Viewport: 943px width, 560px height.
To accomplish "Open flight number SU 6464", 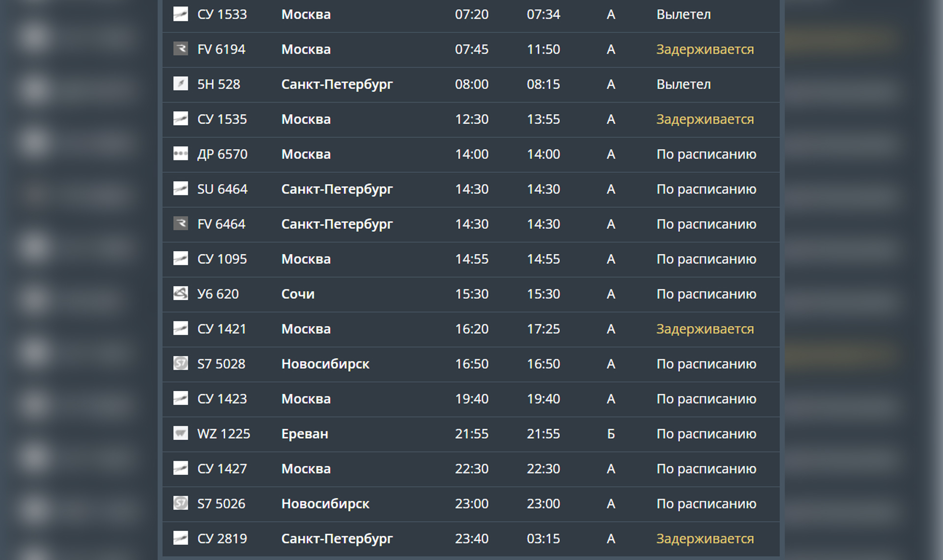I will [x=222, y=189].
